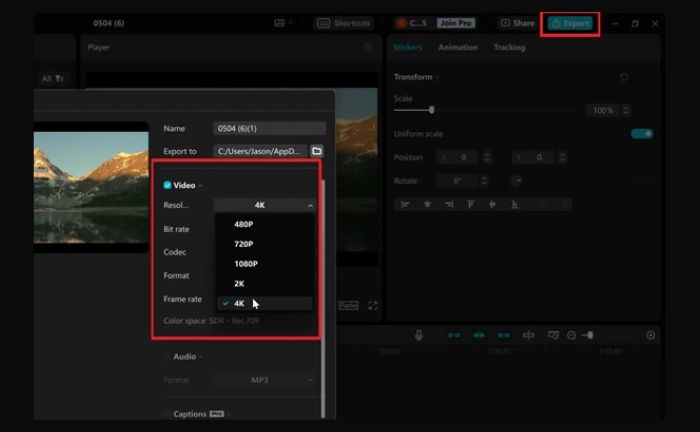Collapse the Resolution dropdown showing 4K

tap(264, 205)
